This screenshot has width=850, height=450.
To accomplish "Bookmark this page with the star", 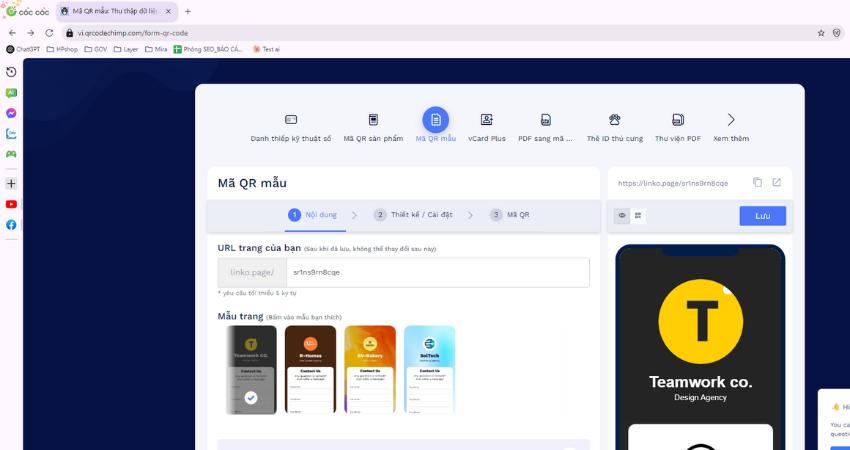I will [x=821, y=33].
